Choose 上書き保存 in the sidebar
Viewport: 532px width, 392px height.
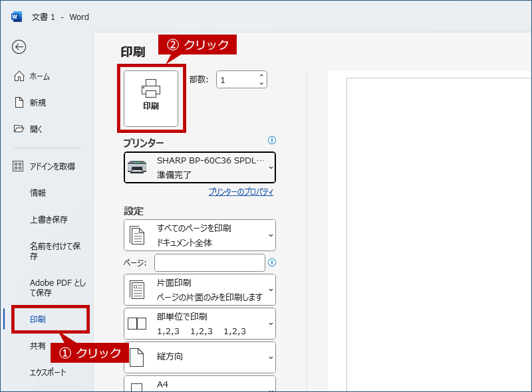(x=49, y=219)
